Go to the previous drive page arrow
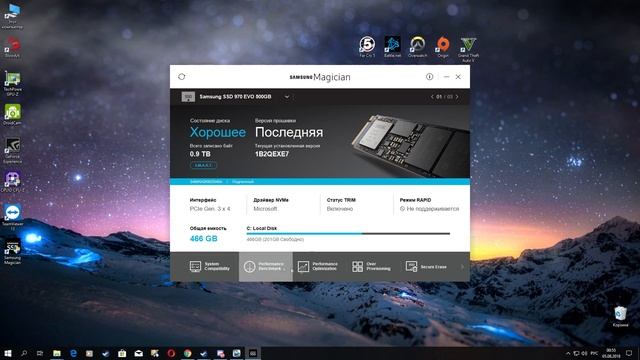The width and height of the screenshot is (640, 360). coord(432,97)
